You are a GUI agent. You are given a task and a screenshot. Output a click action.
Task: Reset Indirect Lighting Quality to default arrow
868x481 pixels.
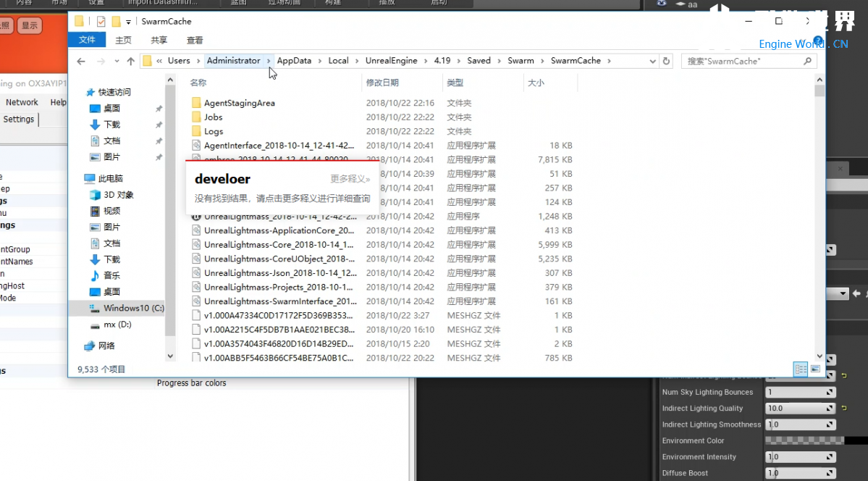click(844, 408)
